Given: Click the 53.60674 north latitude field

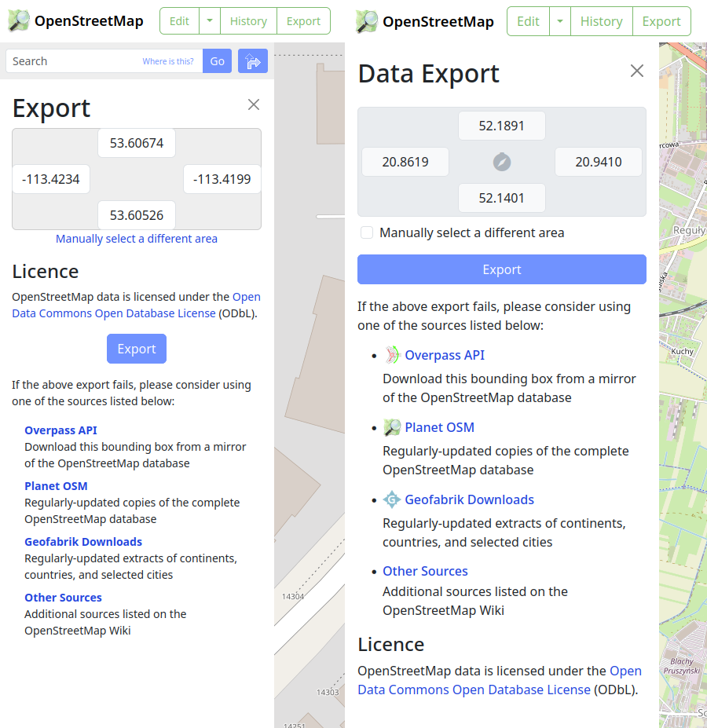Looking at the screenshot, I should (137, 143).
